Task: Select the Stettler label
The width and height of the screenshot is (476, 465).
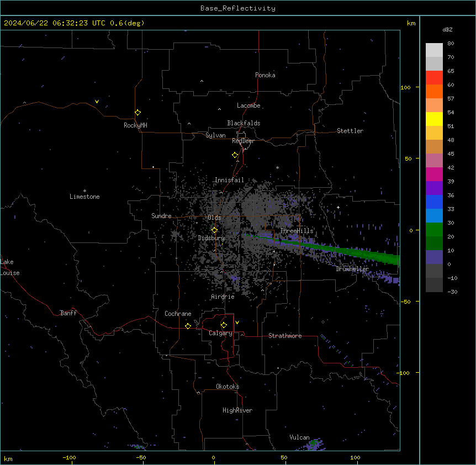Action: tap(350, 131)
